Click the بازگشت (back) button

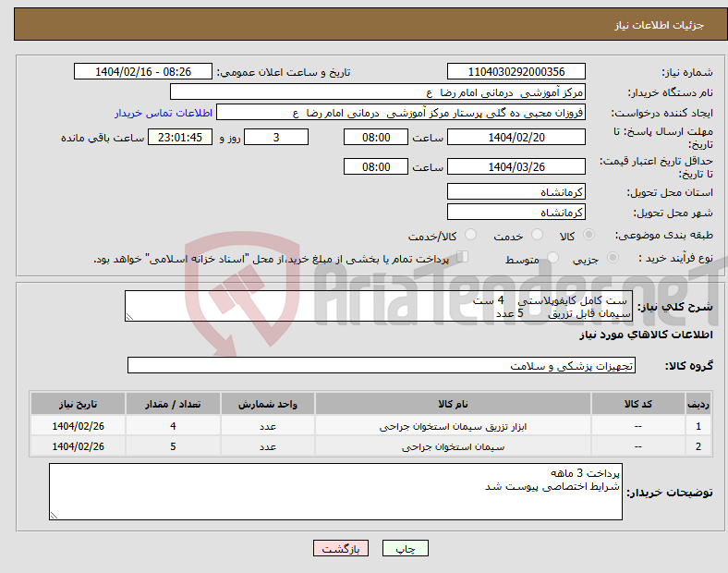[x=341, y=548]
